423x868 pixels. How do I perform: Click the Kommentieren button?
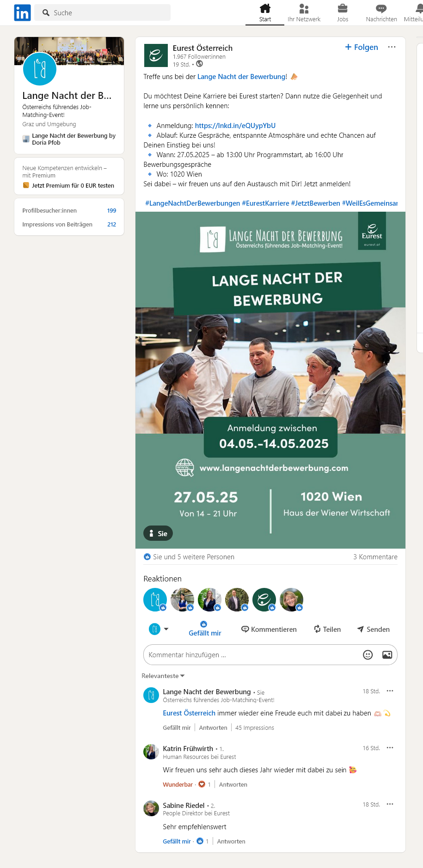coord(269,630)
